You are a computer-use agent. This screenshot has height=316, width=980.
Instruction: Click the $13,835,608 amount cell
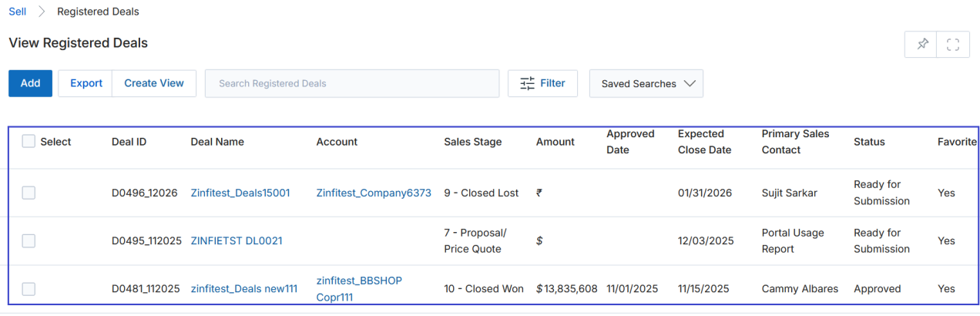pos(567,289)
